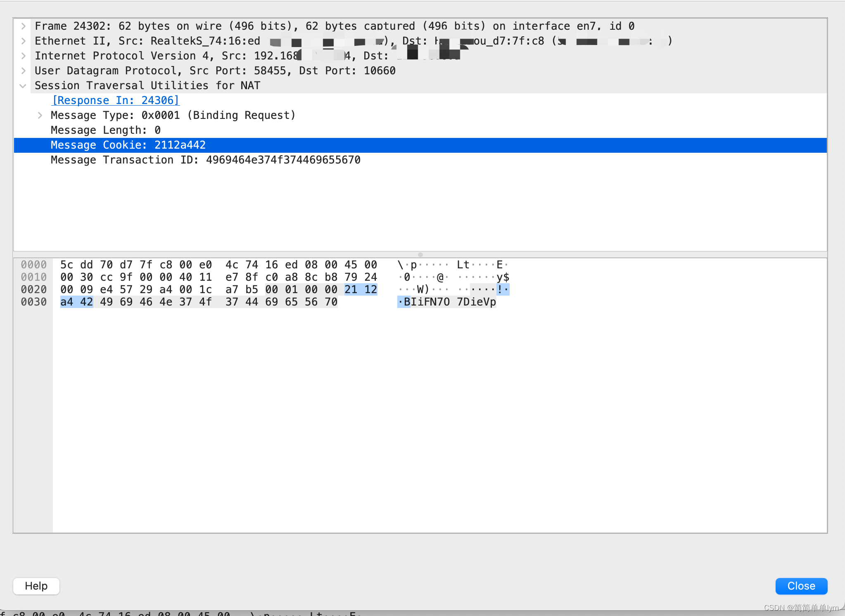
Task: Click hex bytes 37 44 69 65 56 70
Action: [282, 302]
